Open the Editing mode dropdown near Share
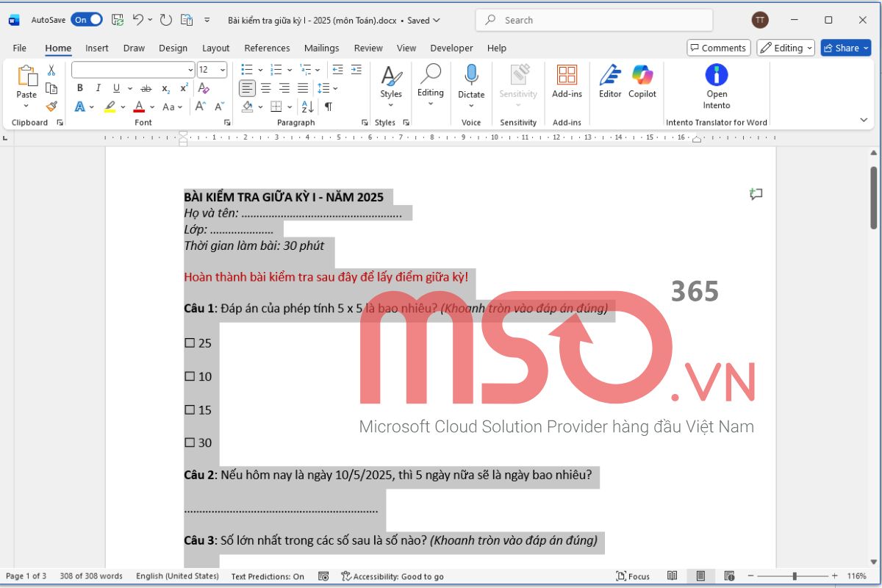Viewport: 882px width, 588px height. pyautogui.click(x=786, y=48)
